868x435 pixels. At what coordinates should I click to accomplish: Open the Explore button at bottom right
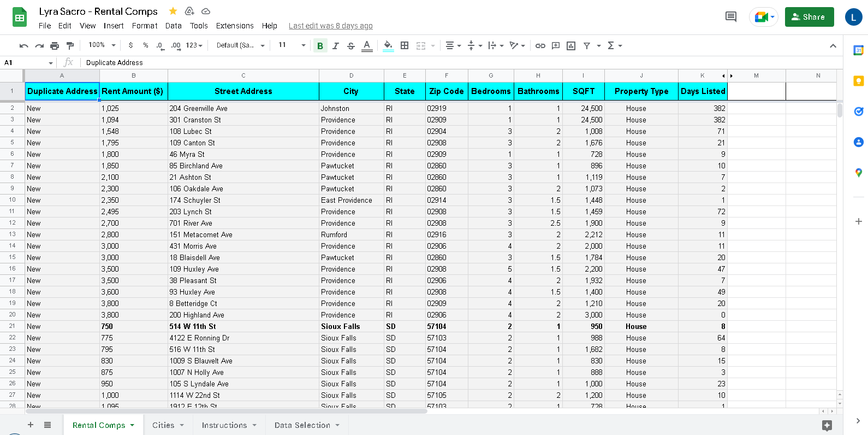click(x=827, y=425)
